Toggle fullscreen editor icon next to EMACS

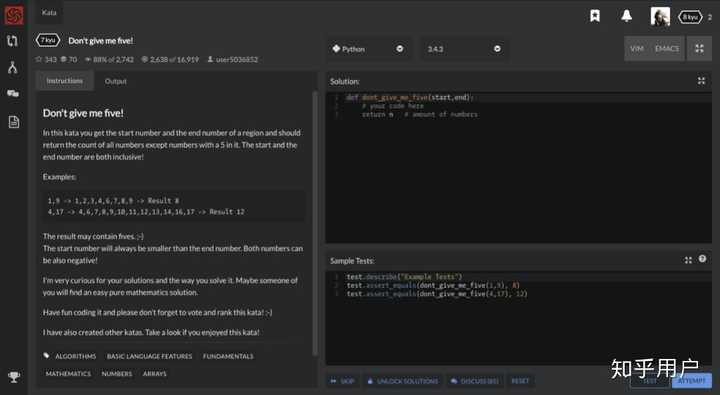click(x=699, y=48)
